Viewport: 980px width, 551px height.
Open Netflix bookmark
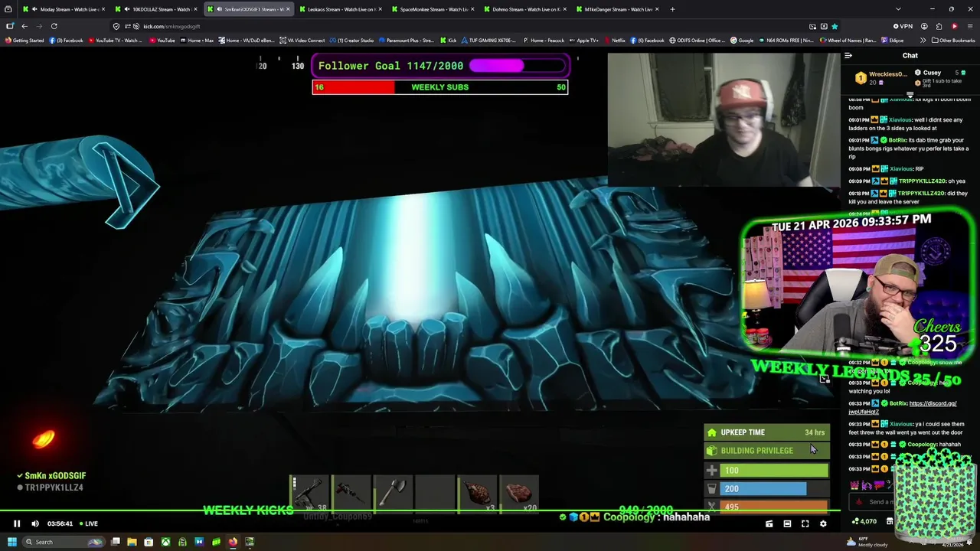pos(615,41)
